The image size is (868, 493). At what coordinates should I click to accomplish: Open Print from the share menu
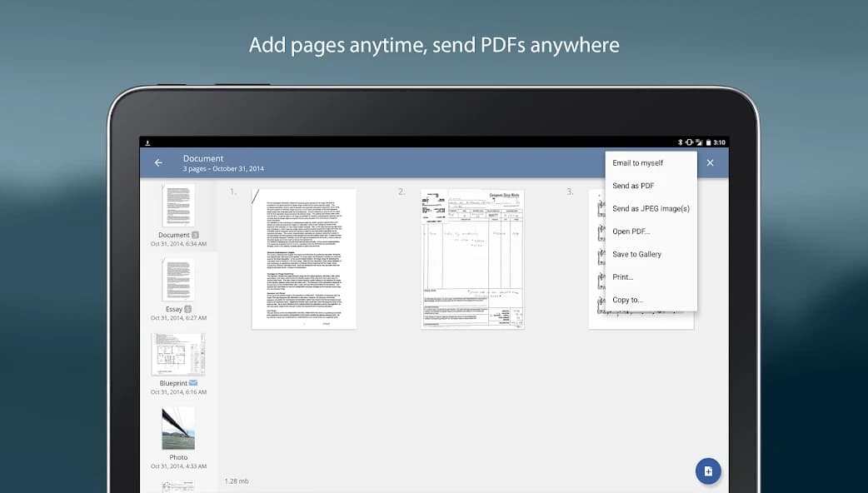621,276
